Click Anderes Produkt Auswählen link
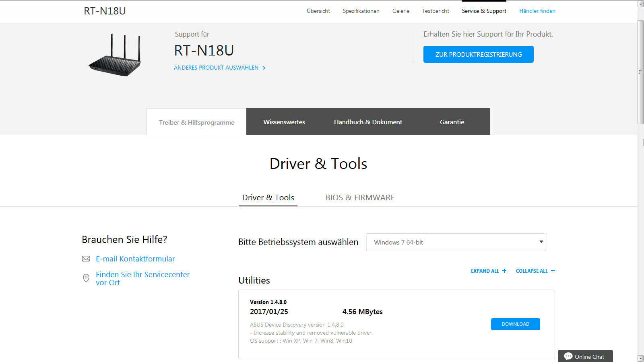The height and width of the screenshot is (362, 644). pos(216,68)
